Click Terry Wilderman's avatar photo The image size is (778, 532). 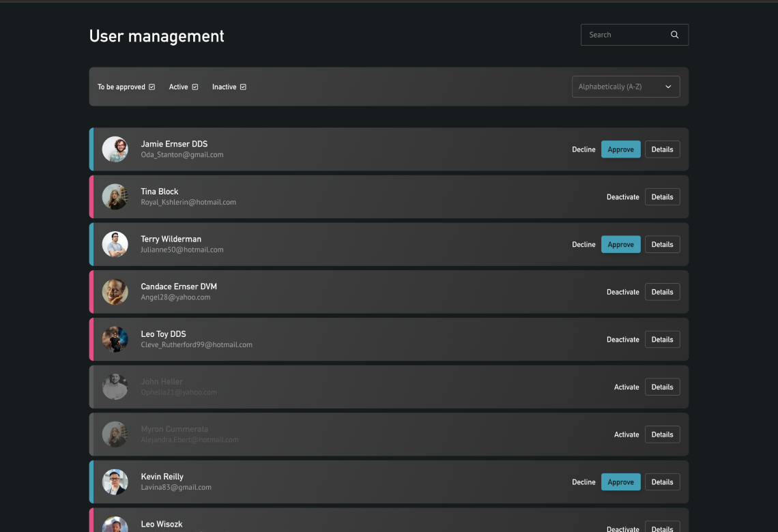(115, 244)
